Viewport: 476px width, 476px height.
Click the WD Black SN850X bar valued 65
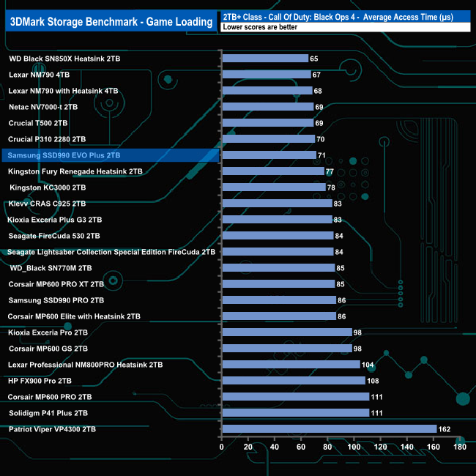[265, 59]
